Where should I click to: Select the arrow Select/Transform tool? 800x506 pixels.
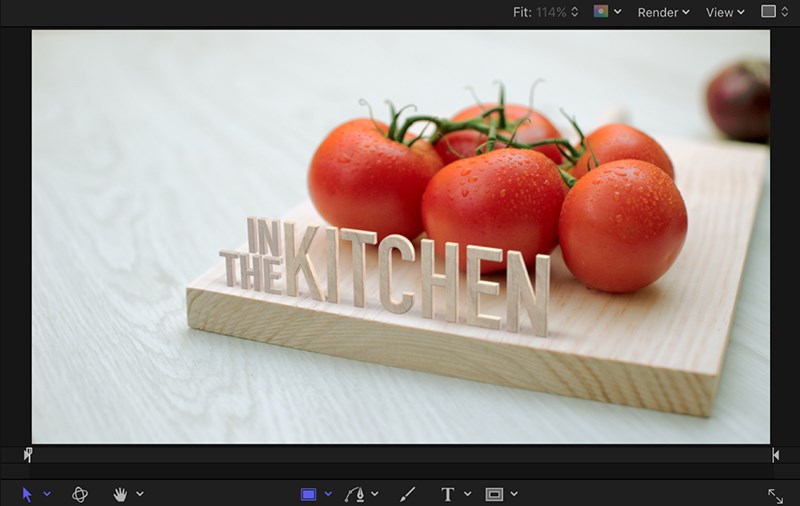point(27,494)
